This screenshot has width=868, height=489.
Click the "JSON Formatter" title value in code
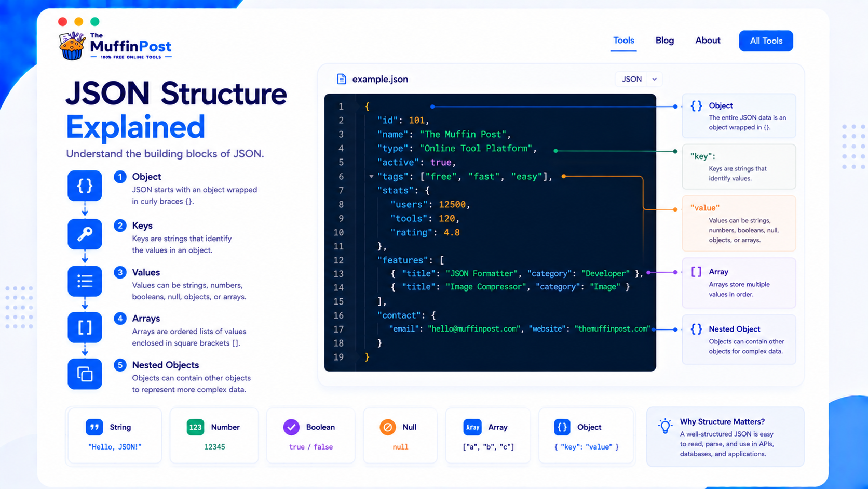(x=482, y=274)
